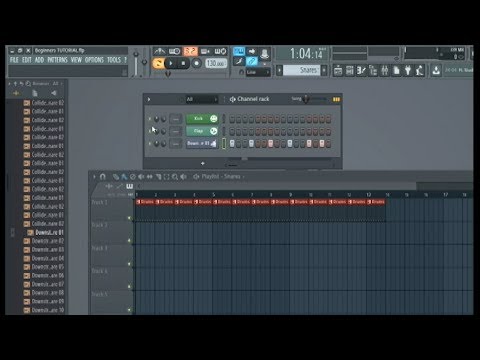
Task: Click the stop button in transport
Action: point(183,63)
